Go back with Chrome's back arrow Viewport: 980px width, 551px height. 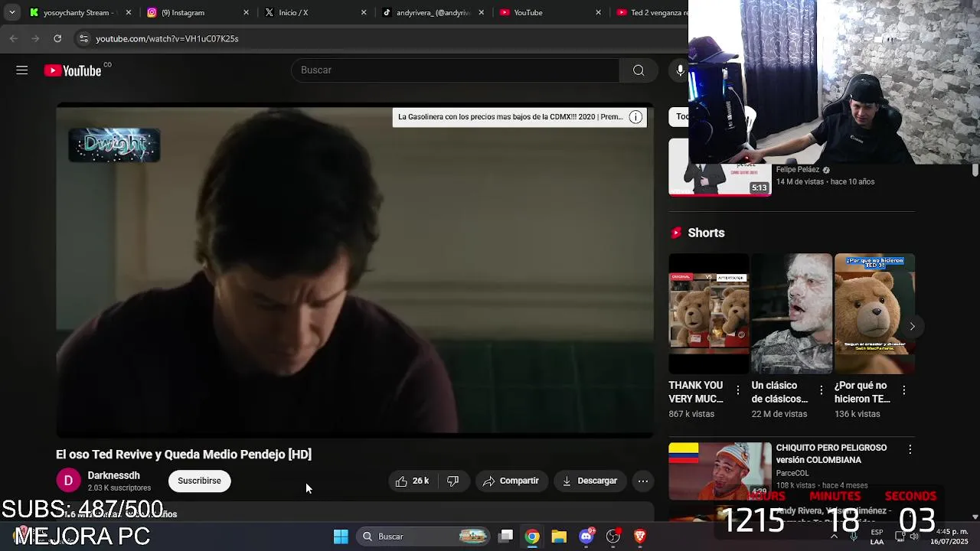[14, 38]
